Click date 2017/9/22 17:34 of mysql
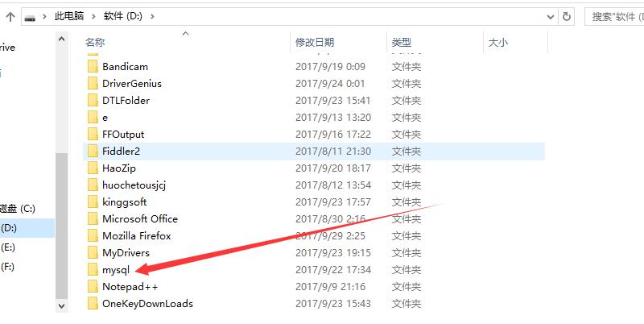This screenshot has height=324, width=644. pyautogui.click(x=333, y=270)
